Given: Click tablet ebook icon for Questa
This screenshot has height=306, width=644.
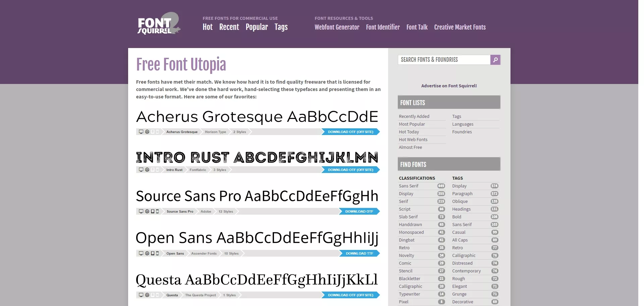Looking at the screenshot, I should (x=153, y=295).
